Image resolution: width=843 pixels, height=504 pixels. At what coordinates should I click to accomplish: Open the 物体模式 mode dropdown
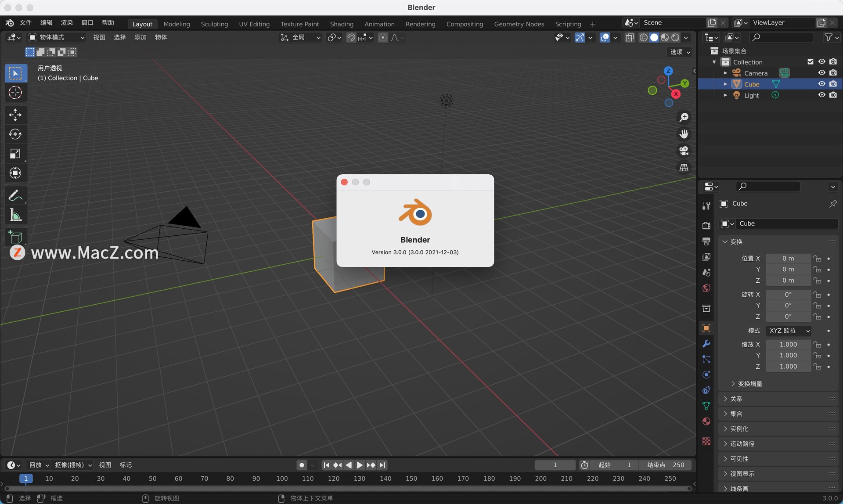click(56, 38)
